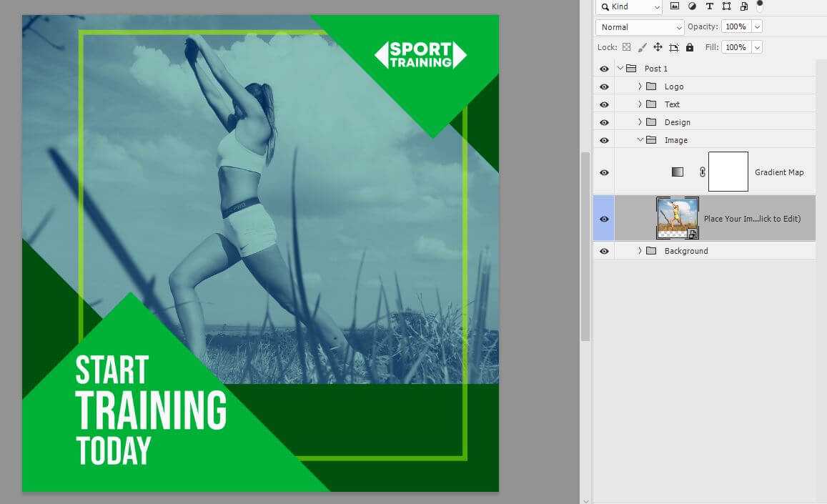
Task: Click the lock all padlock icon
Action: (x=689, y=47)
